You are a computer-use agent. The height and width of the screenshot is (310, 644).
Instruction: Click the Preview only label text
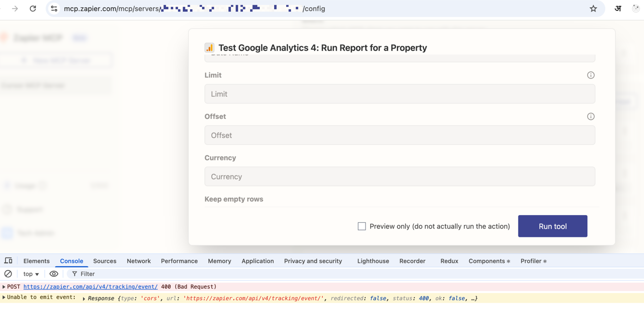440,226
